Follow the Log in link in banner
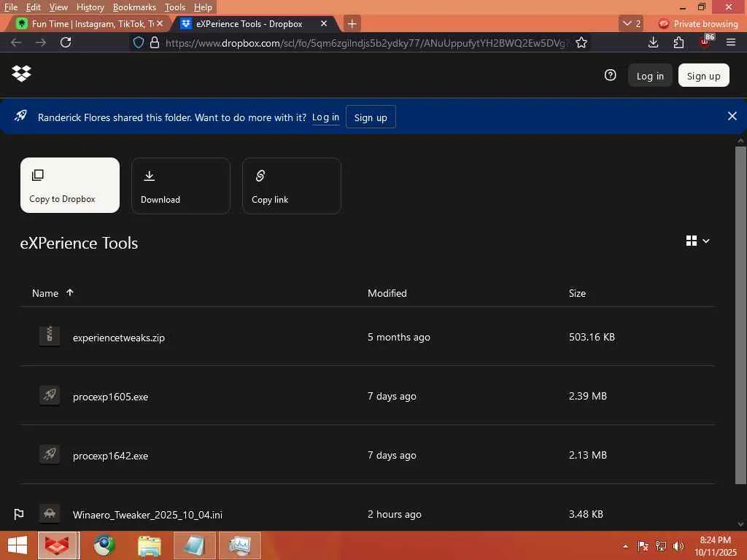The height and width of the screenshot is (560, 747). [x=325, y=117]
